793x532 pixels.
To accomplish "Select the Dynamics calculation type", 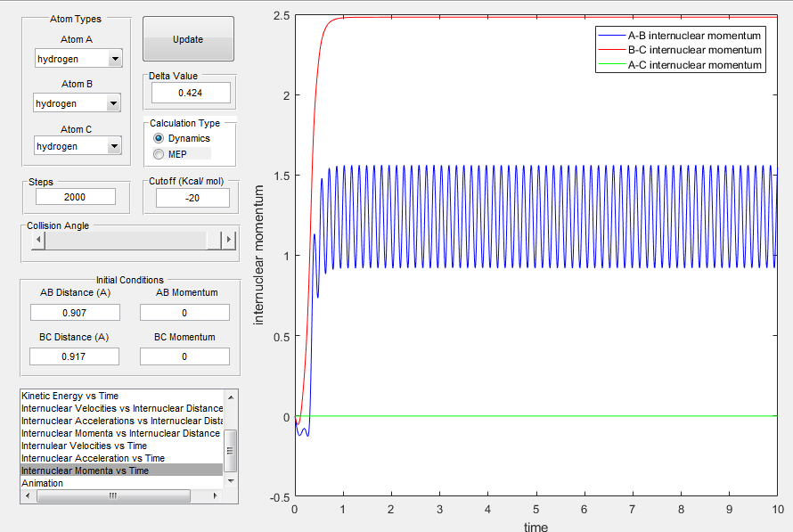I will (159, 138).
